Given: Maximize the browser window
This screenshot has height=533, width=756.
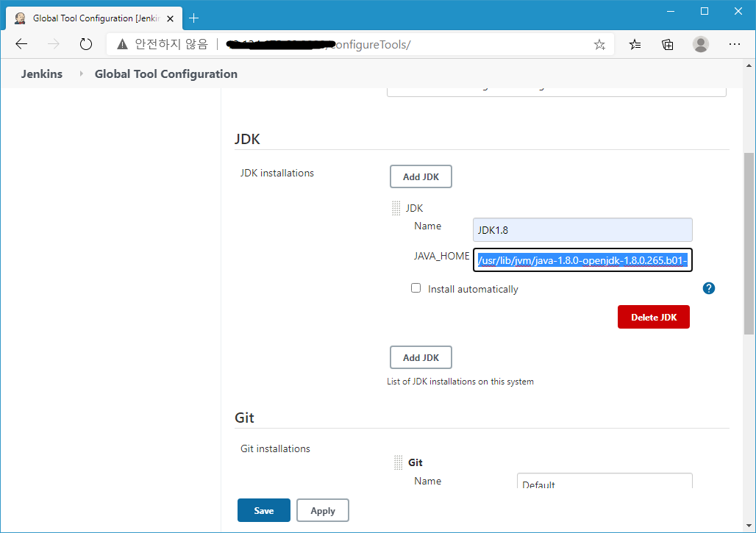Looking at the screenshot, I should (x=705, y=12).
